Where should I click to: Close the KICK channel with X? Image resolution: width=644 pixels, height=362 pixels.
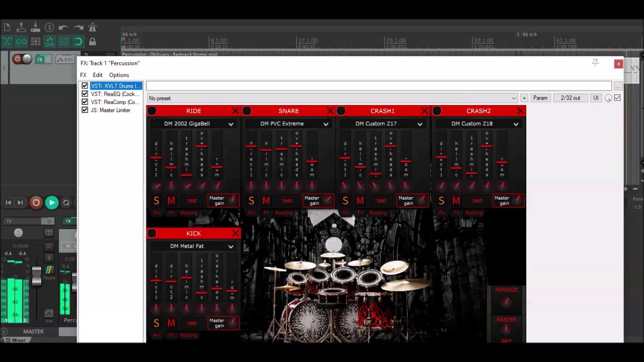(x=235, y=233)
